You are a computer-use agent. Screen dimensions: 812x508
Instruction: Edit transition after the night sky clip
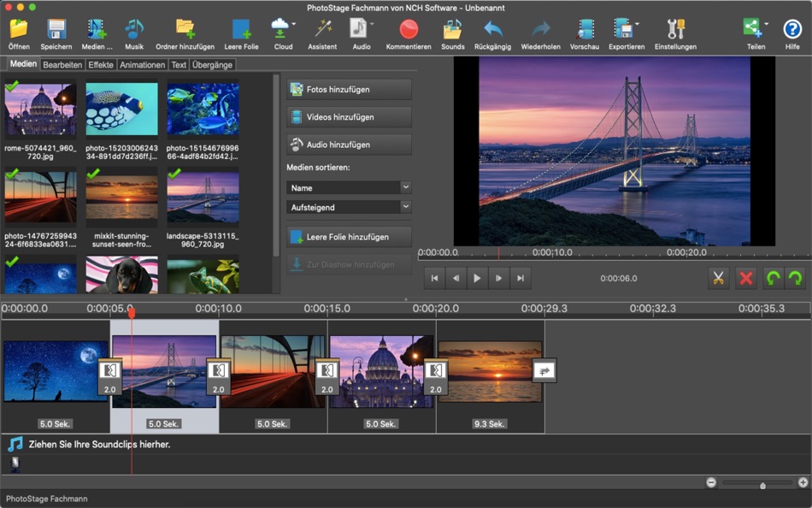[x=109, y=376]
